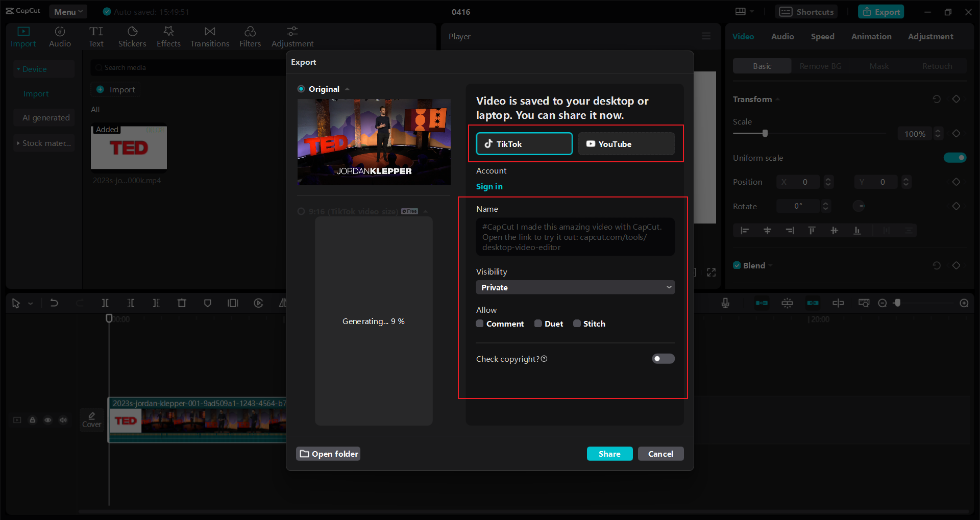This screenshot has height=520, width=980.
Task: Split the clip with the split tool
Action: coord(105,303)
